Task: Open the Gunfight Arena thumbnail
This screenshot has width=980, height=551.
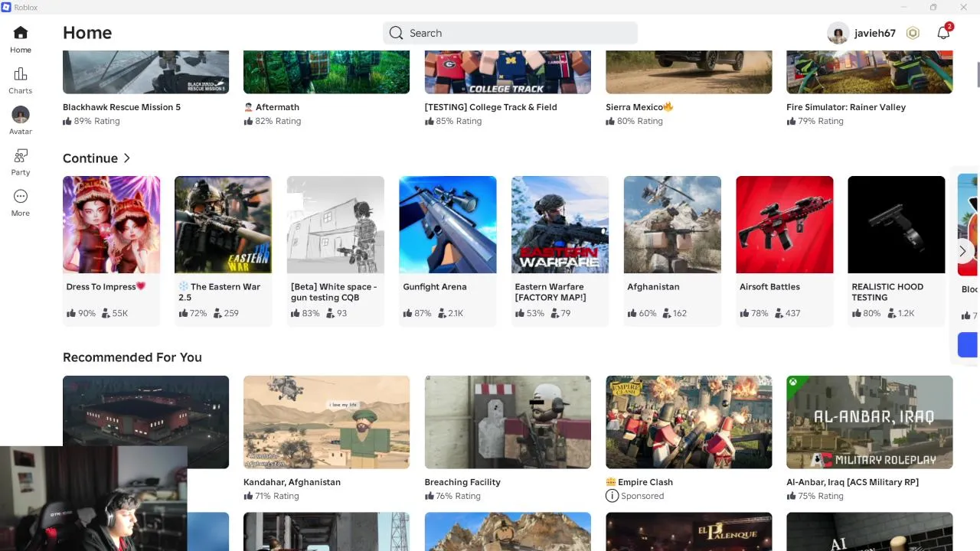Action: coord(448,224)
